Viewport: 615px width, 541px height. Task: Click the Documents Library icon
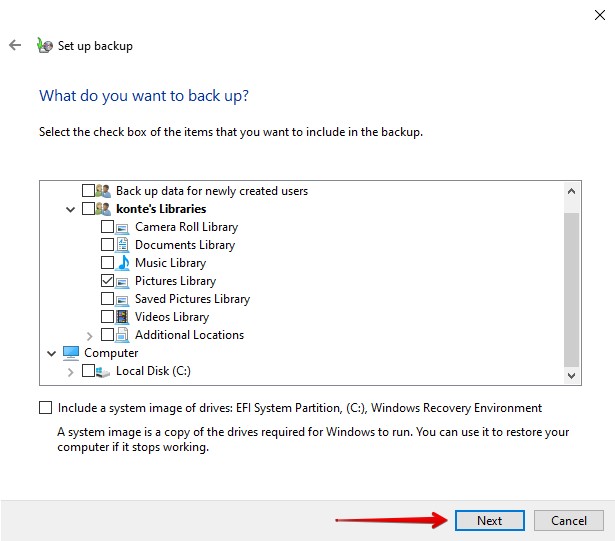point(123,245)
